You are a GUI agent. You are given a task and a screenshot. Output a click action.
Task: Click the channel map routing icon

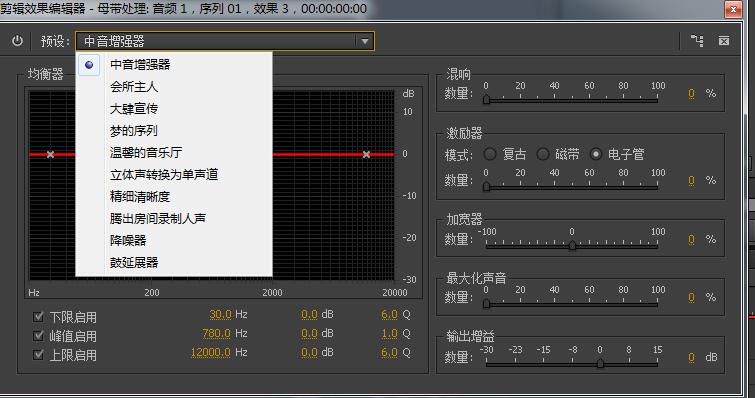coord(697,41)
